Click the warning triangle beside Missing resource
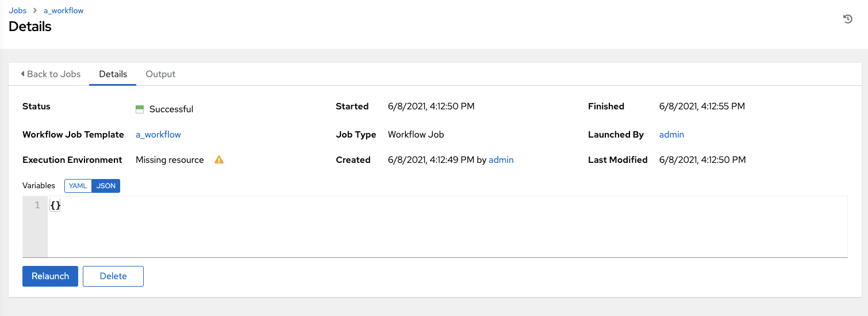Viewport: 868px width, 316px height. pyautogui.click(x=219, y=160)
